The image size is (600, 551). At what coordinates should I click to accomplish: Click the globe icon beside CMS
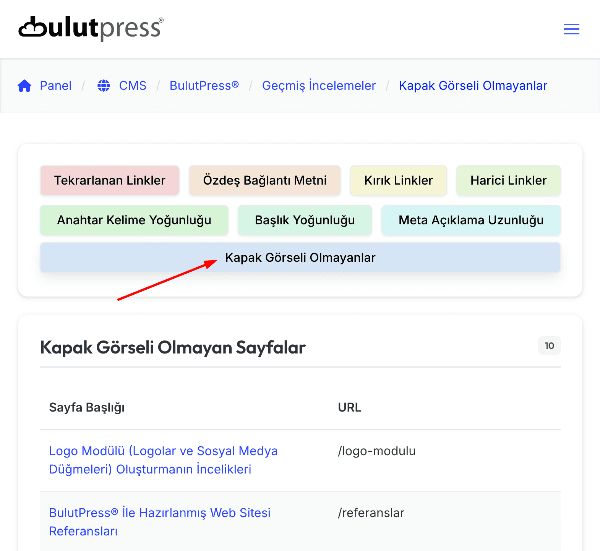(103, 86)
